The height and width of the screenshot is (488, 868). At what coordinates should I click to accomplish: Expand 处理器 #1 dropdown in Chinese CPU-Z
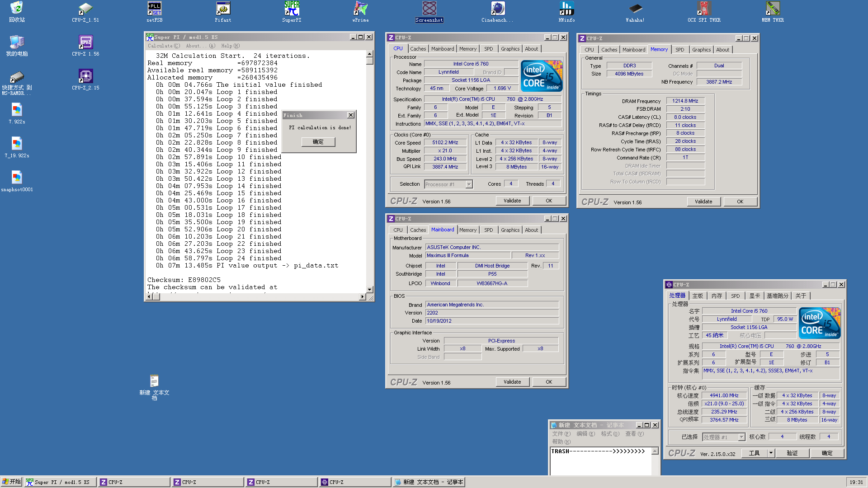point(741,437)
